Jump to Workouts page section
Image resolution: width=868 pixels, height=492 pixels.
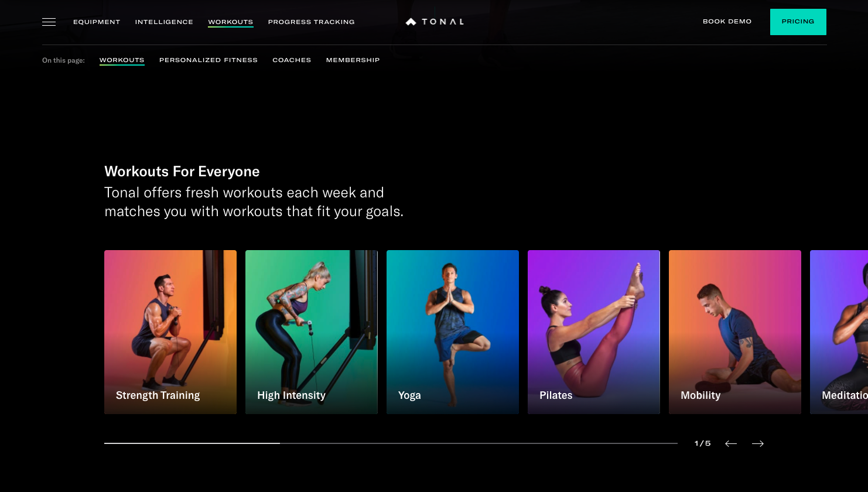point(122,60)
